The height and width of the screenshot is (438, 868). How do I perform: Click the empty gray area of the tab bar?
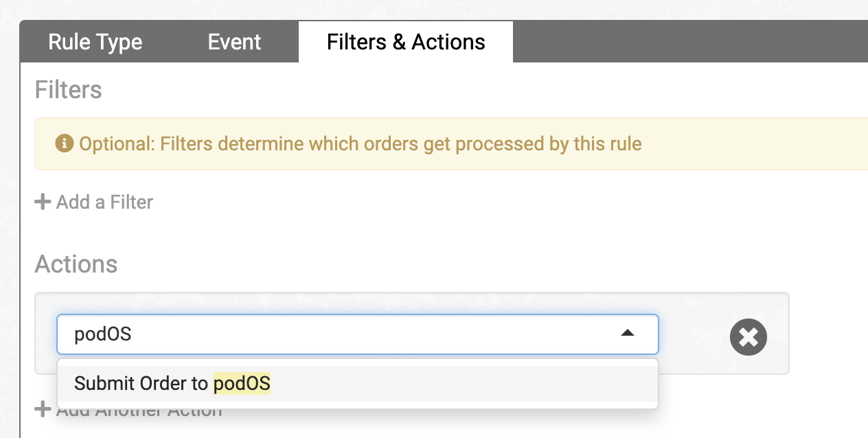click(687, 42)
